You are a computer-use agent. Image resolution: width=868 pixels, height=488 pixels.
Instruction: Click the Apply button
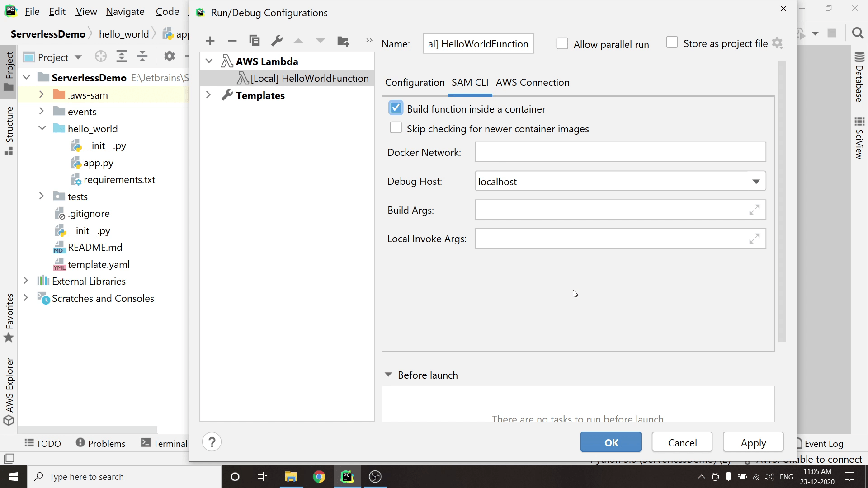[753, 442]
